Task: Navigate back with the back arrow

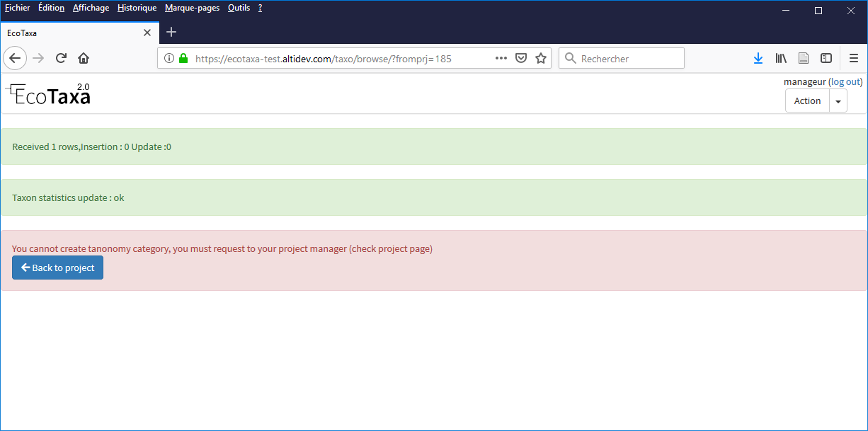Action: click(15, 58)
